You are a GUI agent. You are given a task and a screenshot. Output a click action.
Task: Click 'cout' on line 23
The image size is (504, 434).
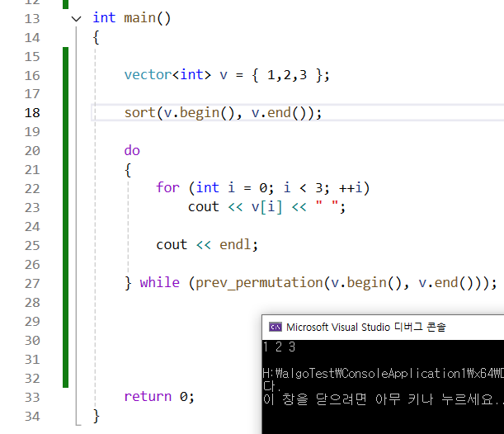click(204, 207)
